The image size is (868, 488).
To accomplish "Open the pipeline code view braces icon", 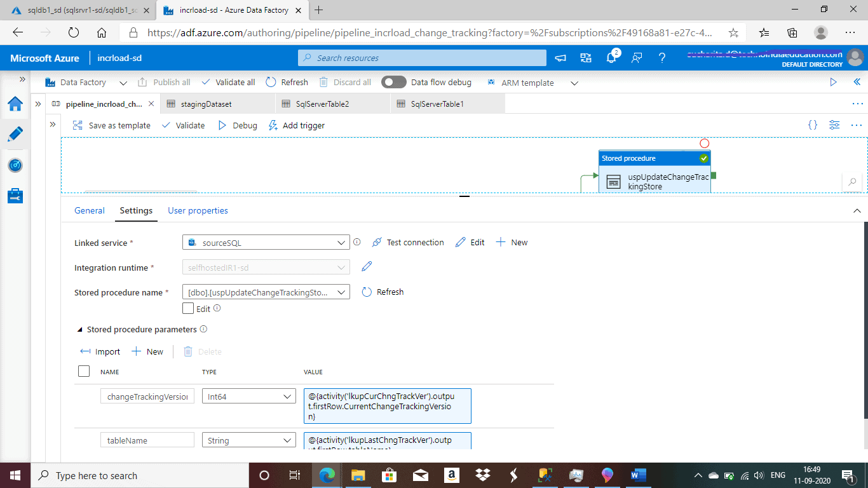I will pos(813,125).
